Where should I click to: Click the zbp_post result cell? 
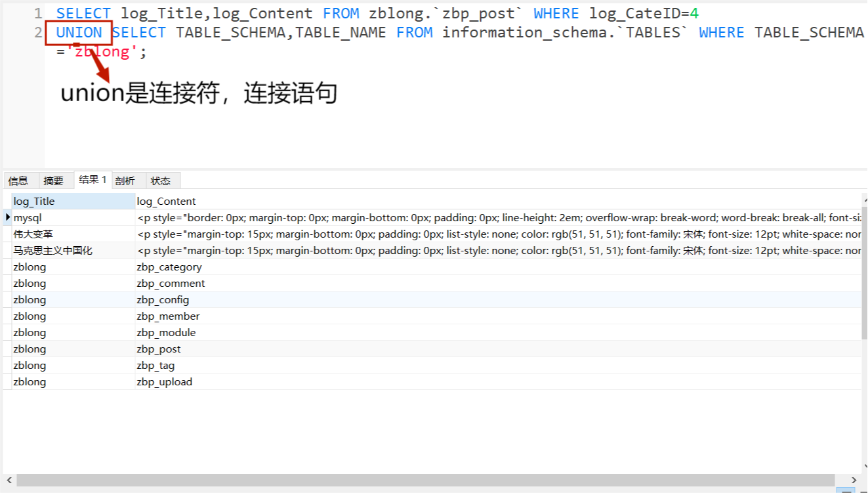click(498, 349)
